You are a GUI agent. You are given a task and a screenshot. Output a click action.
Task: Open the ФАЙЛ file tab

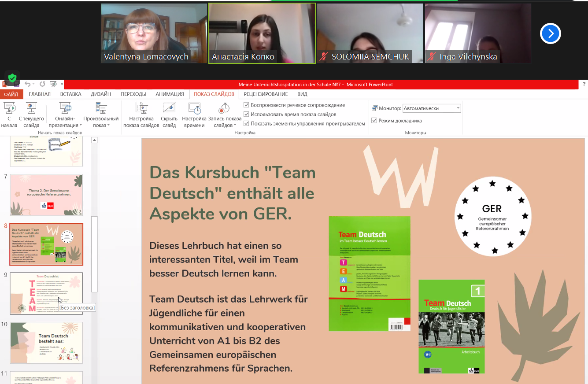pyautogui.click(x=11, y=94)
